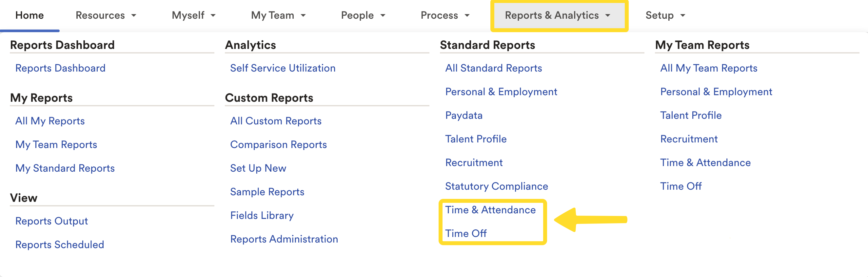View Reports Scheduled
868x277 pixels.
[x=60, y=245]
